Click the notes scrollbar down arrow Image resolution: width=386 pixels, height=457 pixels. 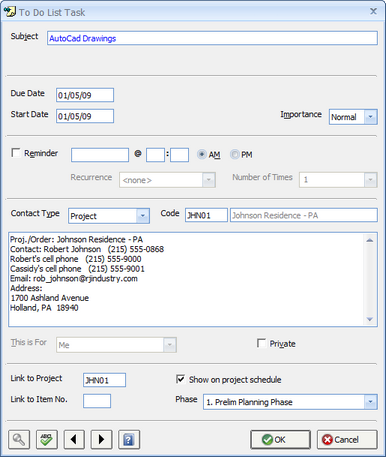click(x=370, y=319)
